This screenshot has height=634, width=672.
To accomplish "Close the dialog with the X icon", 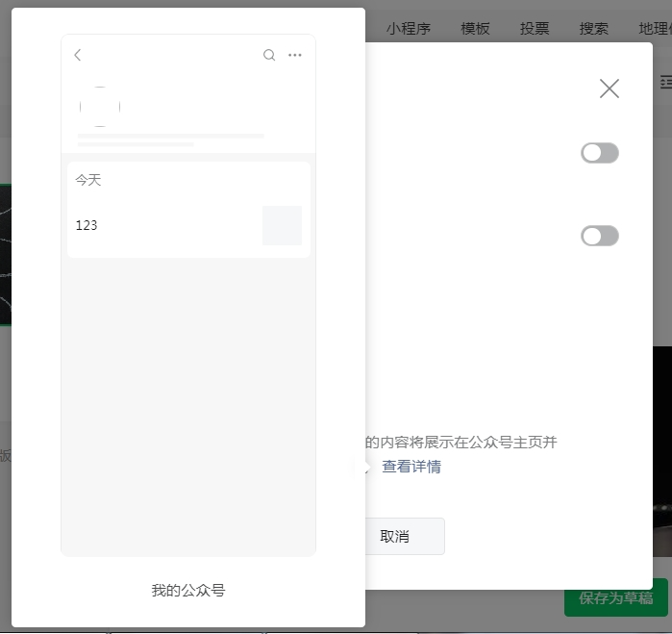I will [x=609, y=89].
